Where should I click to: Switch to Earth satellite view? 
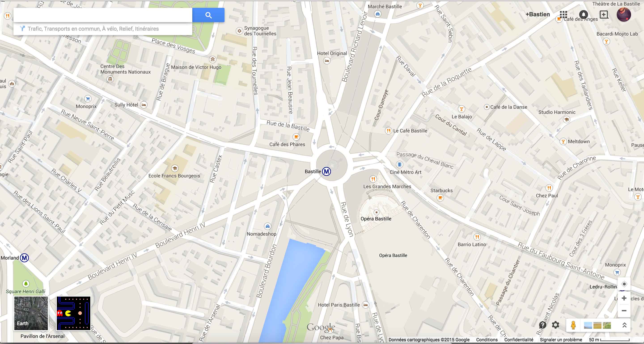click(x=31, y=313)
